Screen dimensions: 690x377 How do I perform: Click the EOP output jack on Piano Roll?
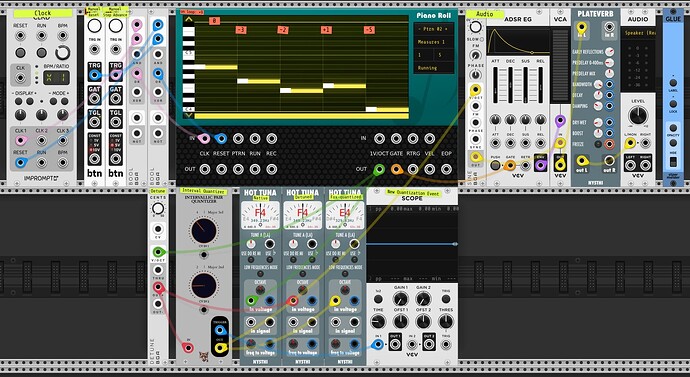[x=446, y=169]
